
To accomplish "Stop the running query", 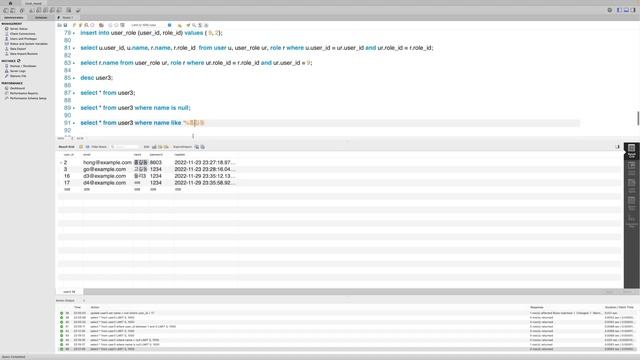I will (92, 25).
